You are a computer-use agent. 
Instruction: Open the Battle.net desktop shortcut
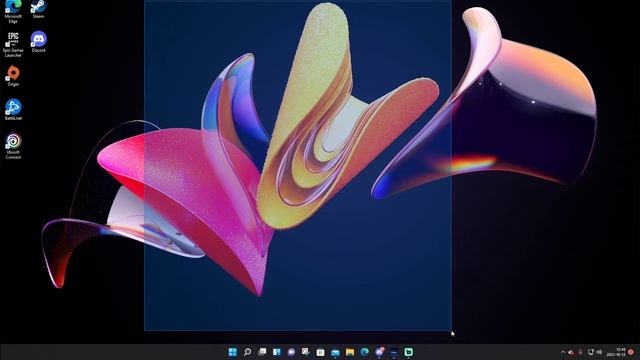click(13, 109)
